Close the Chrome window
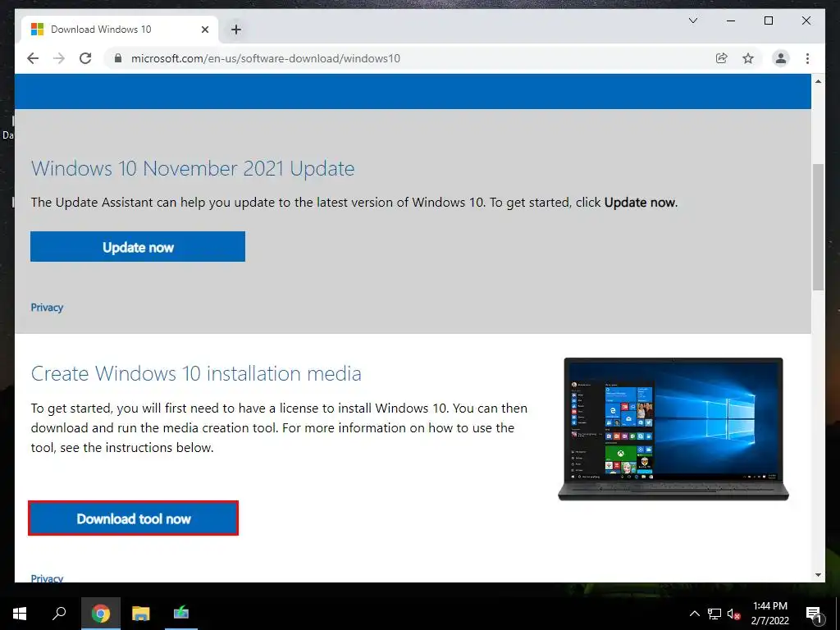This screenshot has width=840, height=630. [806, 21]
